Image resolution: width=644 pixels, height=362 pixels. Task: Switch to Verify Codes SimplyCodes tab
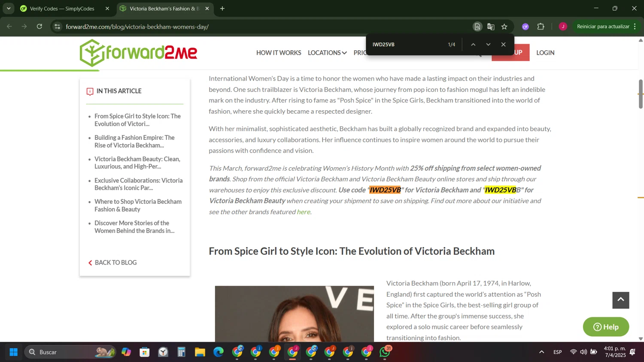(x=62, y=9)
